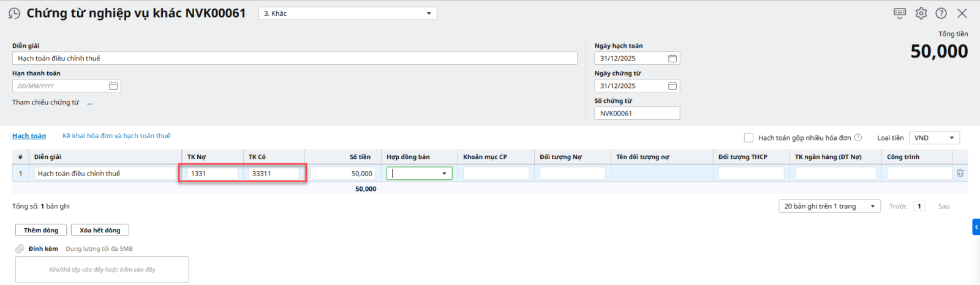Click the Số chứng từ input field
The width and height of the screenshot is (980, 285).
point(636,114)
